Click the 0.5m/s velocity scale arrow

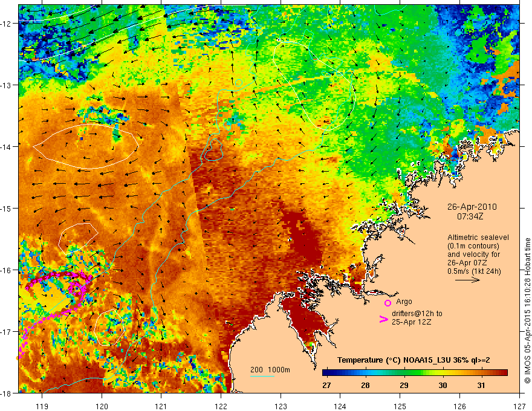pyautogui.click(x=467, y=280)
